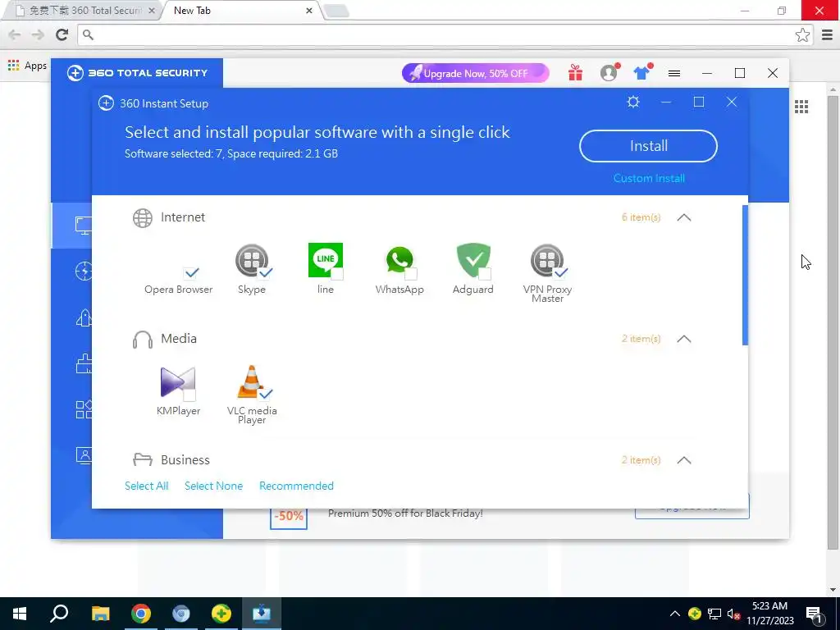This screenshot has width=840, height=630.
Task: Open the browser apps grid icon at the right
Action: click(x=801, y=107)
